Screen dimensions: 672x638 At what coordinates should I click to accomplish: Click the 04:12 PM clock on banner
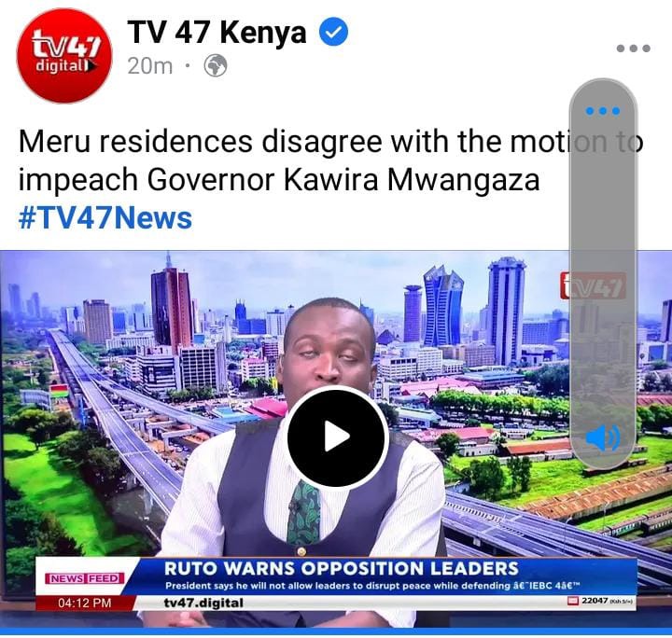84,603
